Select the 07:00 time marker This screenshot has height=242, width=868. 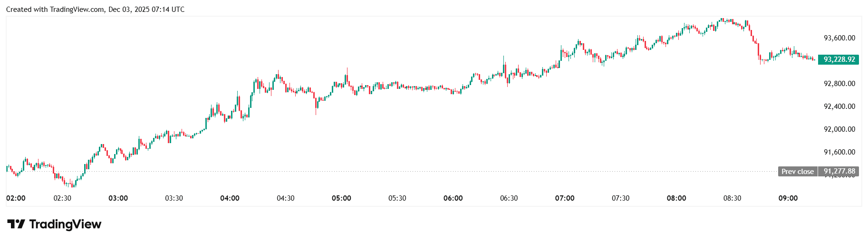565,198
